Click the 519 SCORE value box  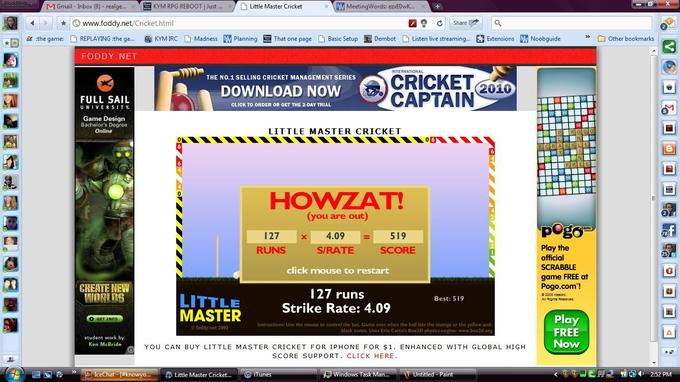398,236
